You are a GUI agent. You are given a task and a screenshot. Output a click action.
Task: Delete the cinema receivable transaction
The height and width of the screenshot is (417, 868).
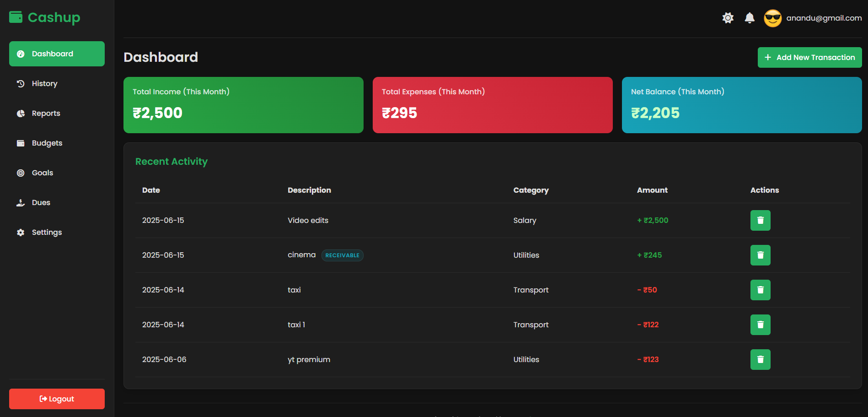[x=760, y=255]
